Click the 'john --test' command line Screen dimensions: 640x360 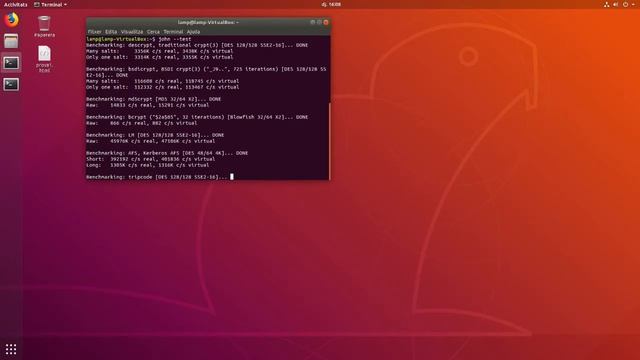tap(139, 39)
